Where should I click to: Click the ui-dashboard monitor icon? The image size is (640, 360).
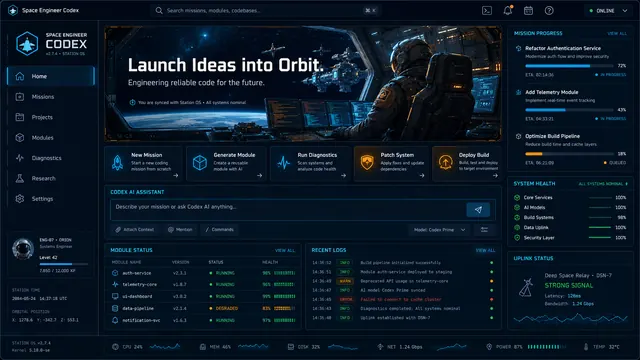tap(115, 296)
